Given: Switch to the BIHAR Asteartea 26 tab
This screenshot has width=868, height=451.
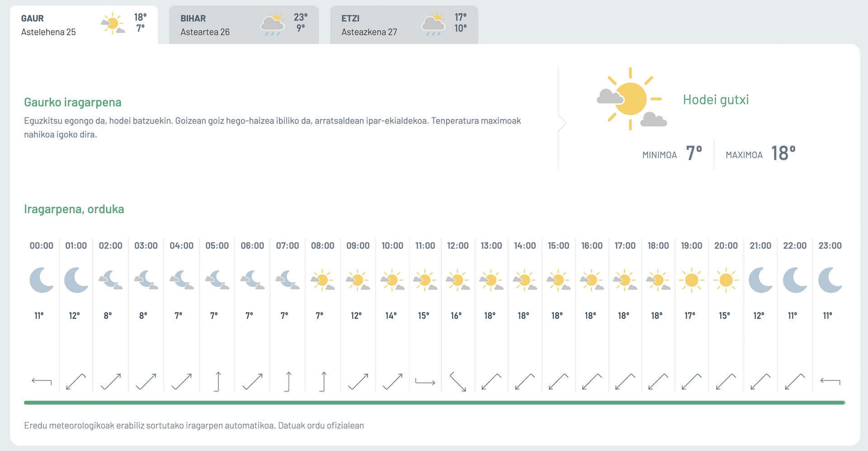Looking at the screenshot, I should 244,25.
